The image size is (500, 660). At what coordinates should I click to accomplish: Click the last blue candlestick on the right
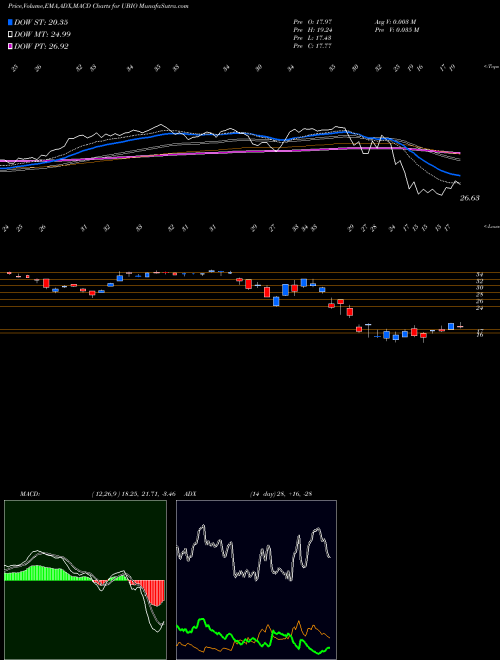[x=451, y=326]
